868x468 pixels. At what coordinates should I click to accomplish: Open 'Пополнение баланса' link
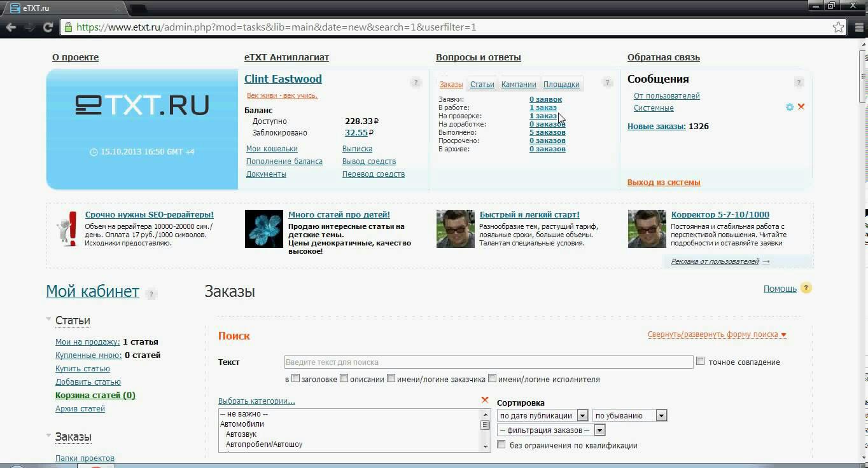point(284,162)
